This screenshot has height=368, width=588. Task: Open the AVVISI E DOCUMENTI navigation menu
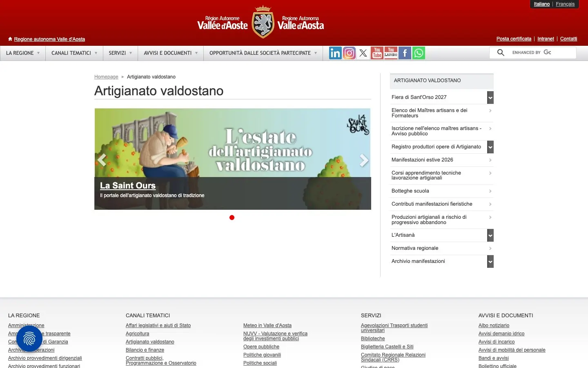click(x=171, y=53)
